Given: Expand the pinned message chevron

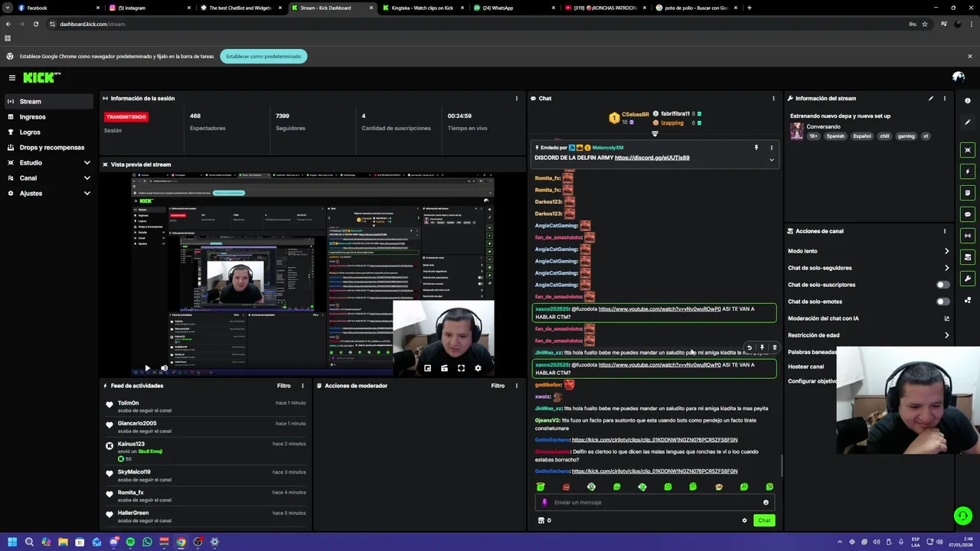Looking at the screenshot, I should pos(771,160).
